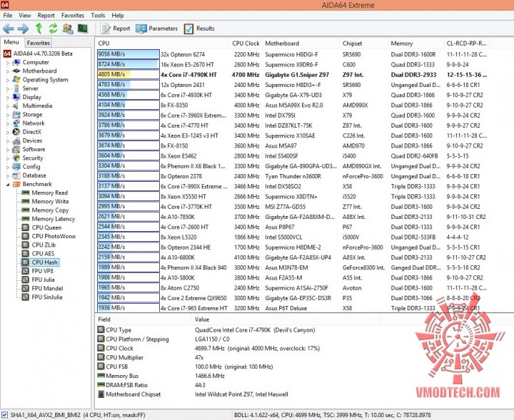Click the Back arrow toolbar icon
This screenshot has width=514, height=420.
pyautogui.click(x=8, y=29)
